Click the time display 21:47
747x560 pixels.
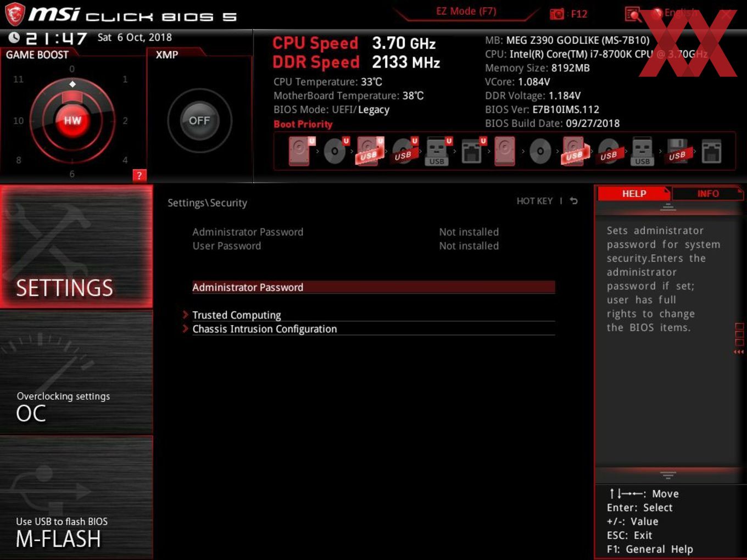pos(56,38)
